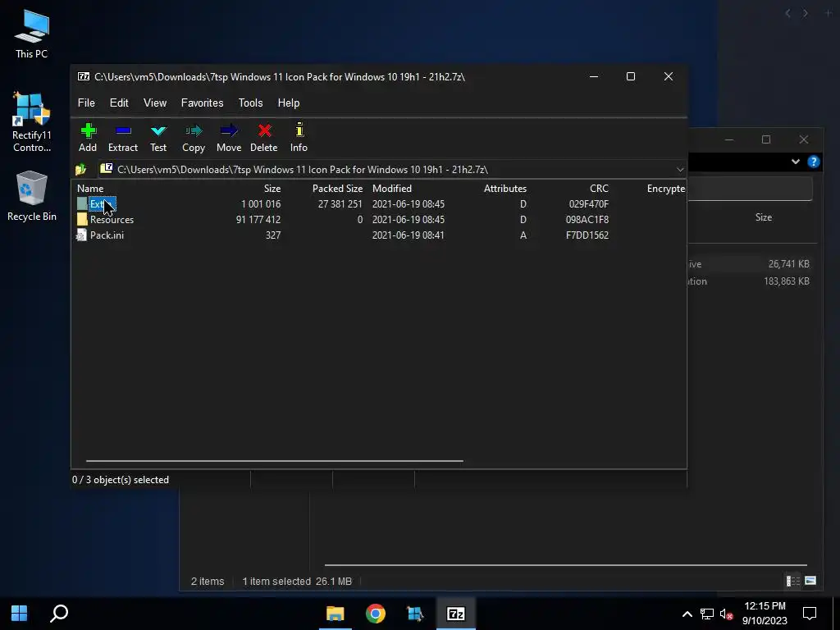This screenshot has width=840, height=630.
Task: Click the taskbar clock showing 12:15 PM
Action: [x=765, y=614]
